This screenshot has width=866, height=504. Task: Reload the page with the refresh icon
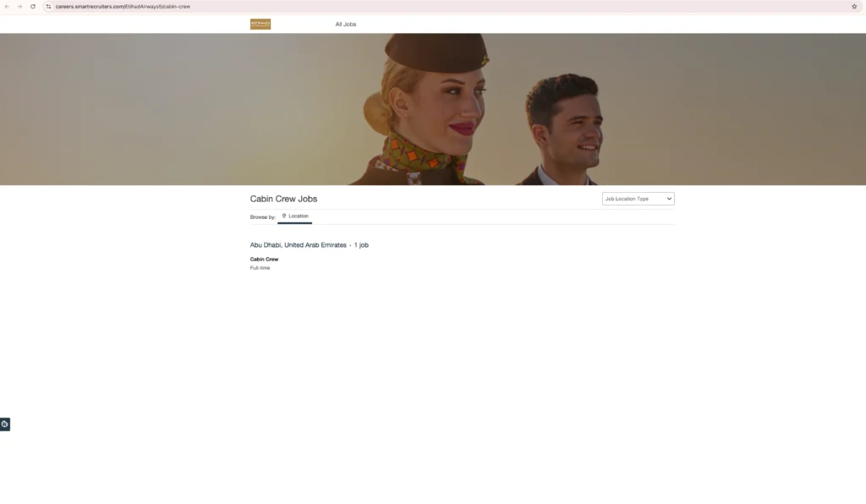[33, 7]
